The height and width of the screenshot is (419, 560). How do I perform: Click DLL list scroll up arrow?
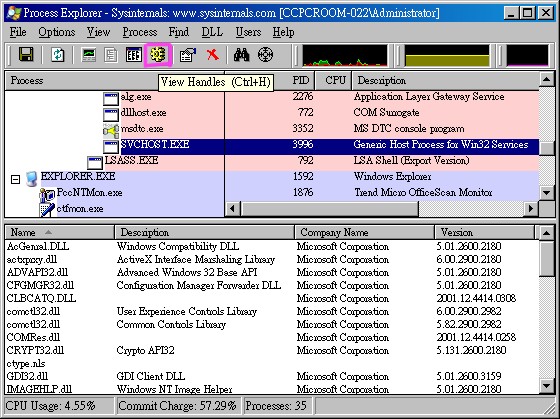point(547,233)
